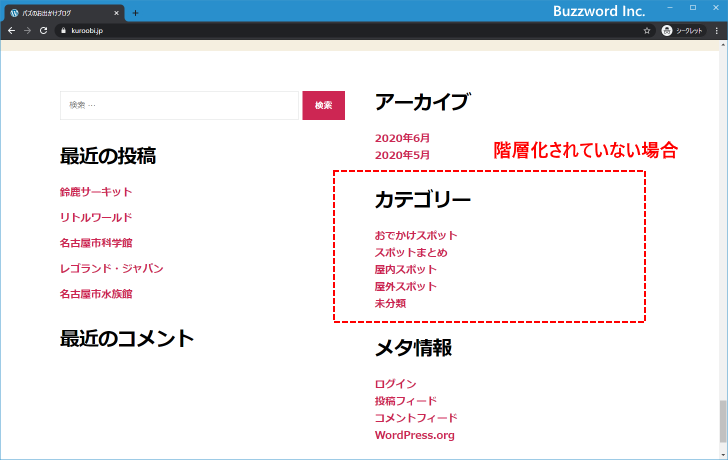Submit the search with the 検索 button
The image size is (728, 460).
[324, 105]
